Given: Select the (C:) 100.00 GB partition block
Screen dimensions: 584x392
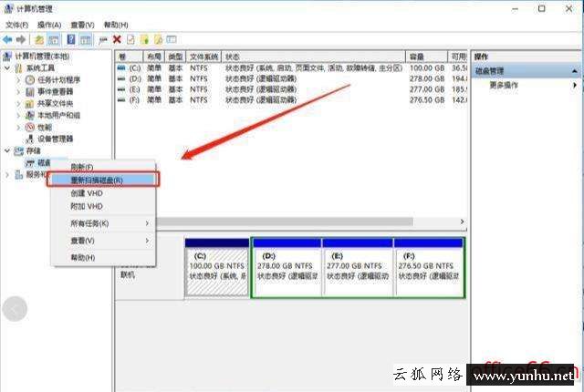Looking at the screenshot, I should click(217, 267).
